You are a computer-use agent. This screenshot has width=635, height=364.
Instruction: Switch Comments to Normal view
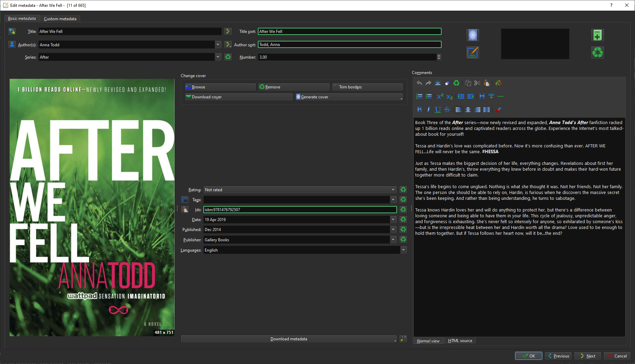pyautogui.click(x=428, y=341)
